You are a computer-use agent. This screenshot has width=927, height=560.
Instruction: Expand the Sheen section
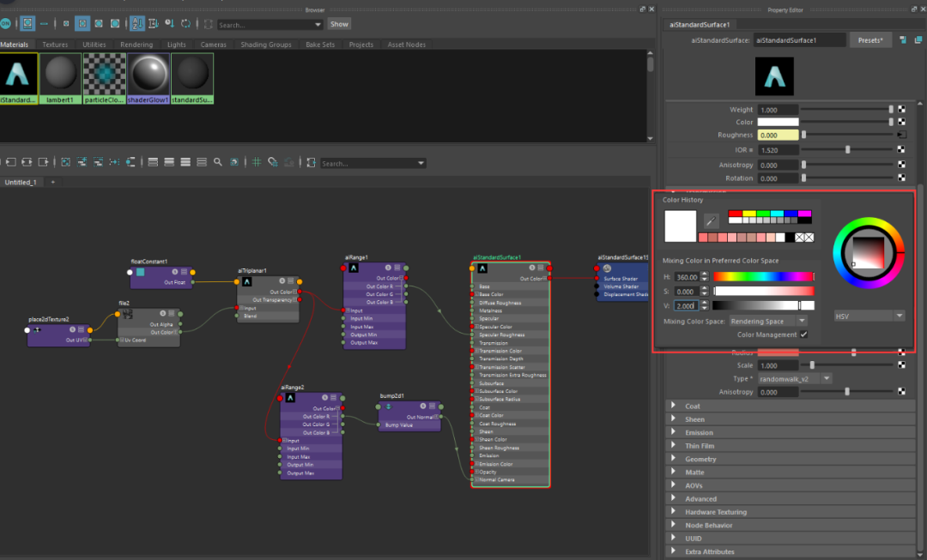[674, 418]
